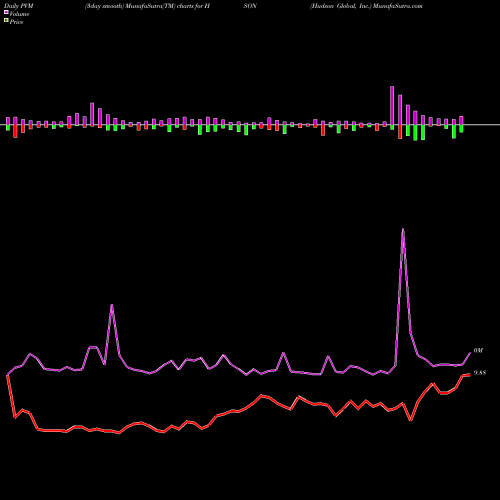Click the highest peak of the magenta volume line
This screenshot has width=500, height=500.
(403, 229)
